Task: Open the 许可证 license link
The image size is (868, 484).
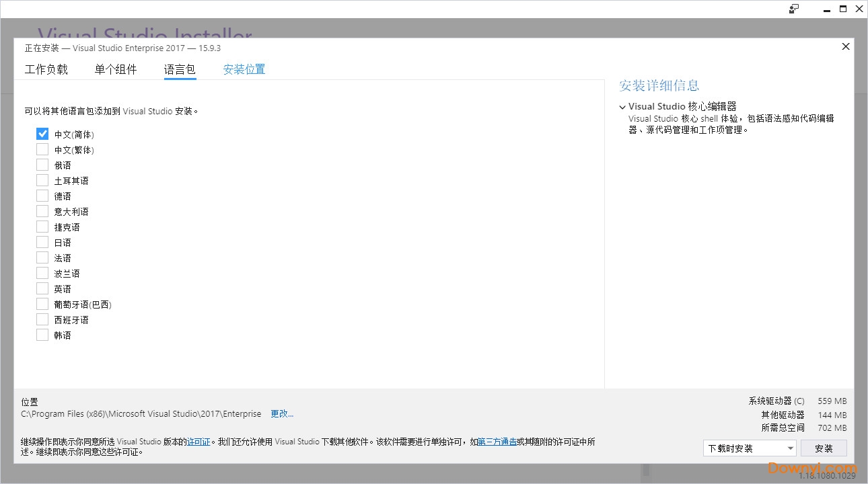Action: (x=198, y=441)
